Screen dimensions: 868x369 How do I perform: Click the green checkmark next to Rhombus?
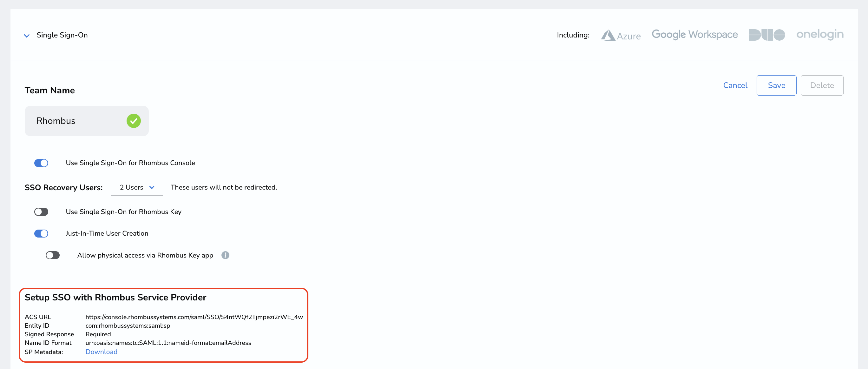[134, 121]
